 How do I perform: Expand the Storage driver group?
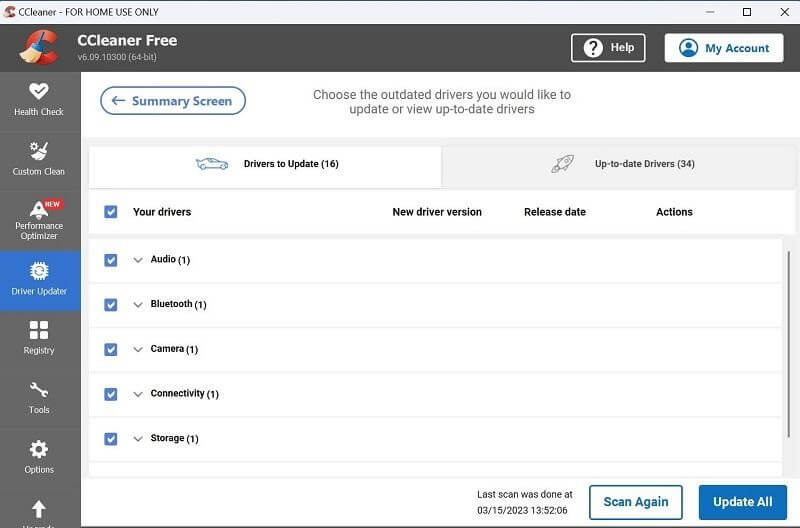pos(138,439)
